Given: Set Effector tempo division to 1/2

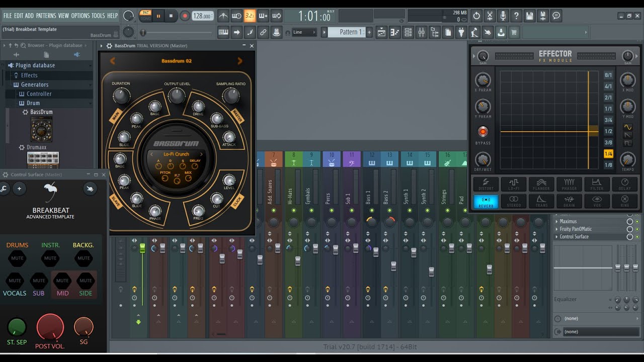Looking at the screenshot, I should coord(608,132).
